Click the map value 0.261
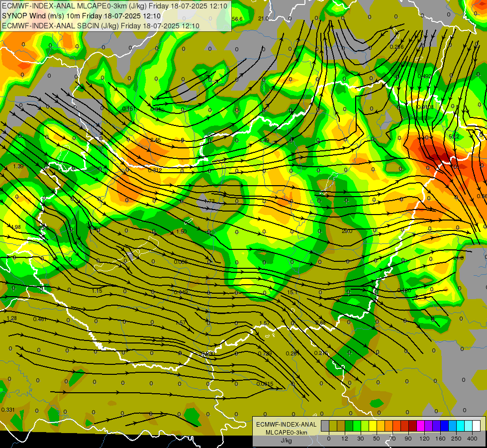This screenshot has height=448, width=487. pos(292,353)
